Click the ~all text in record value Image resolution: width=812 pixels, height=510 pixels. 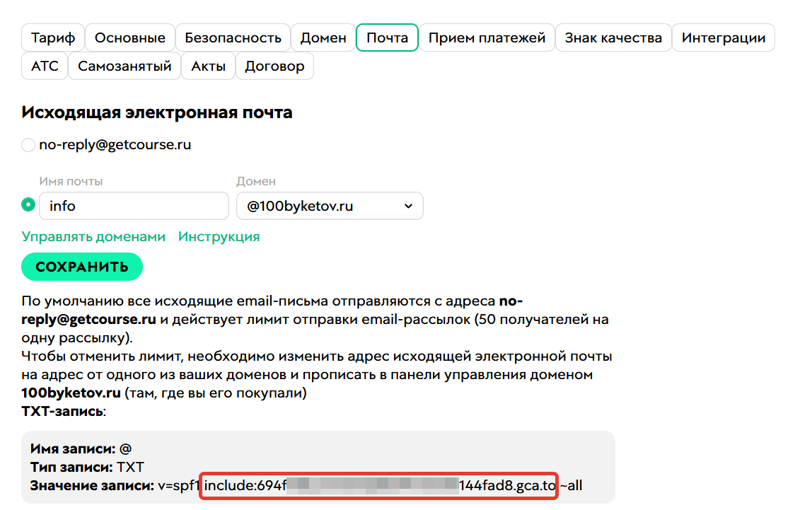point(571,486)
